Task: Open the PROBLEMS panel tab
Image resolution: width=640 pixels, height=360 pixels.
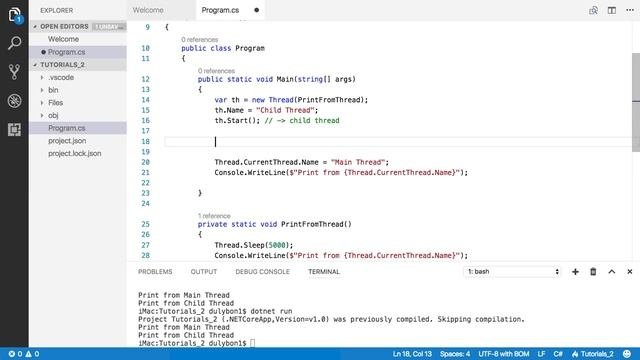Action: (155, 272)
